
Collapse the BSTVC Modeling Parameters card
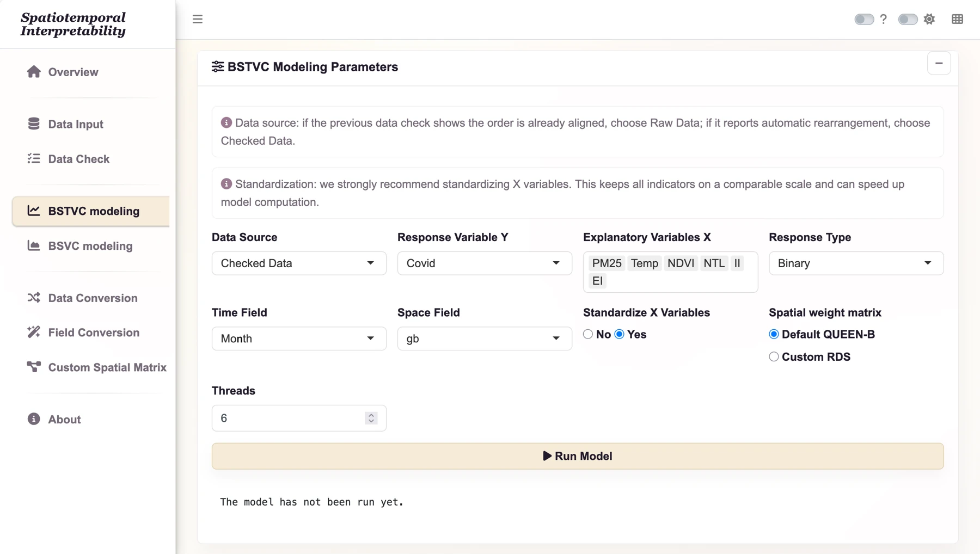coord(939,63)
